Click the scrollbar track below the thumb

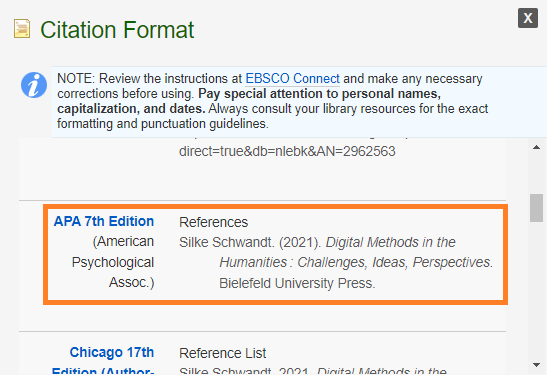[536, 290]
